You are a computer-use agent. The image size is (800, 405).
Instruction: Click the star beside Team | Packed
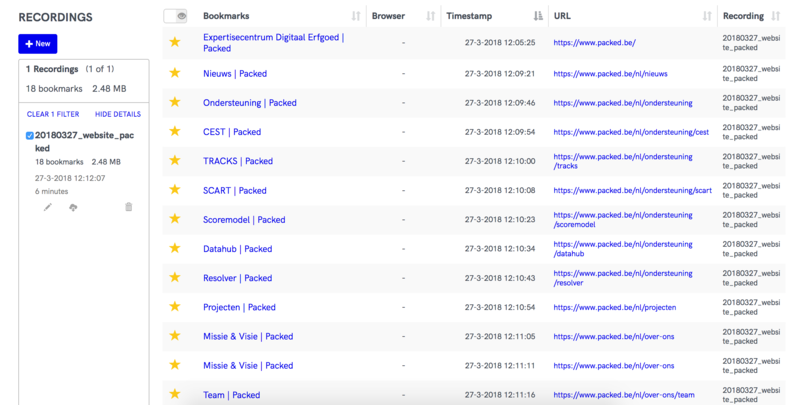coord(174,394)
